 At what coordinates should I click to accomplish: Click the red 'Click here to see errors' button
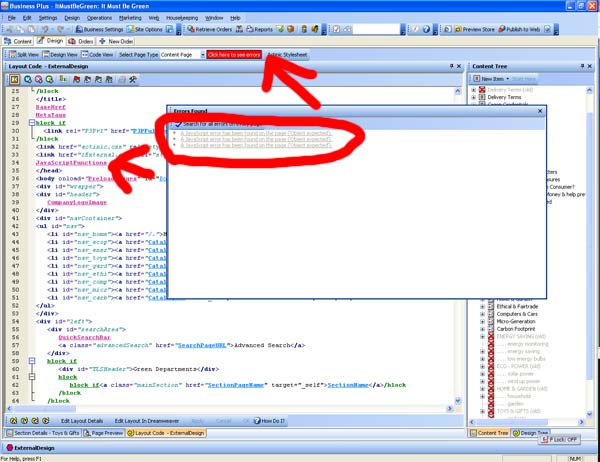(x=233, y=54)
